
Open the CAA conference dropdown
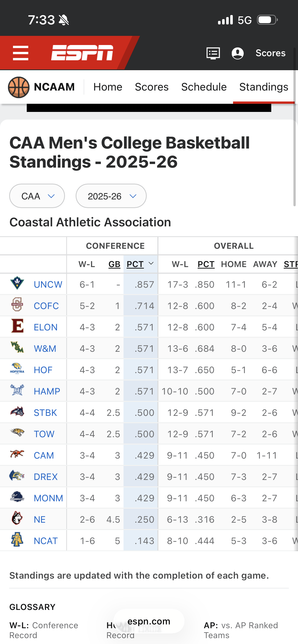click(x=37, y=196)
